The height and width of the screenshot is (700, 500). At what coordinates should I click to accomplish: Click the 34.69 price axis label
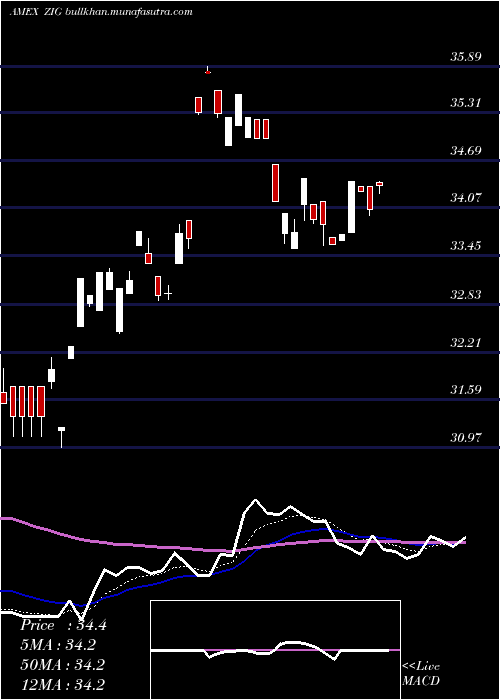[x=465, y=150]
